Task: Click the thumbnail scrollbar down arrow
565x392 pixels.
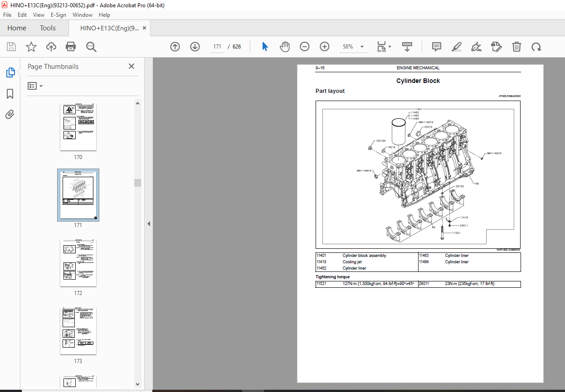Action: (137, 384)
